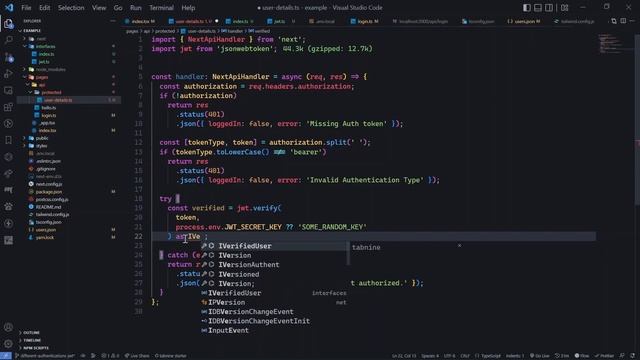Open the Manage gear menu
Viewport: 640px width, 360px height.
click(x=8, y=344)
